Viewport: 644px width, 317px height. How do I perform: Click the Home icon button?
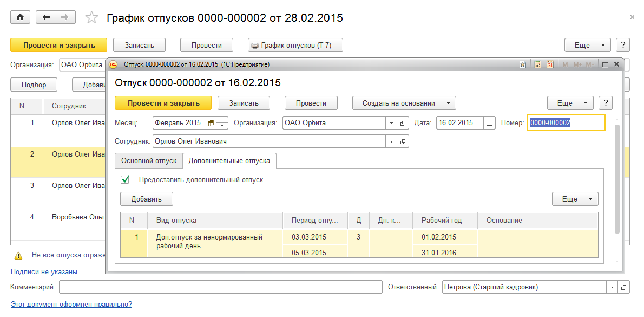21,17
